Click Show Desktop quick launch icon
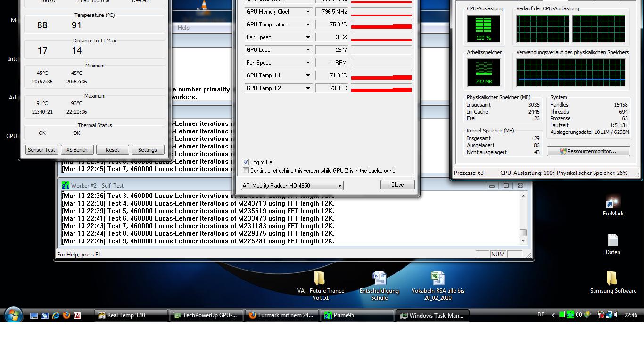644x362 pixels. [x=34, y=315]
